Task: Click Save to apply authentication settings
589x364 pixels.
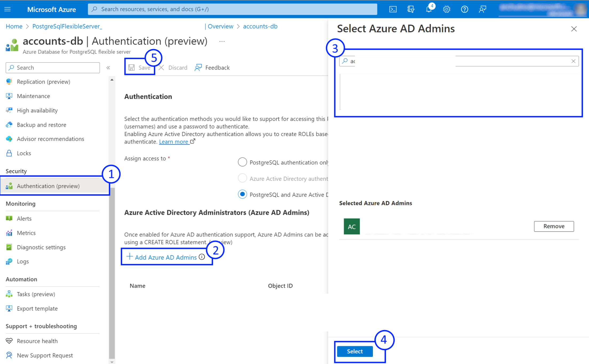Action: (141, 67)
